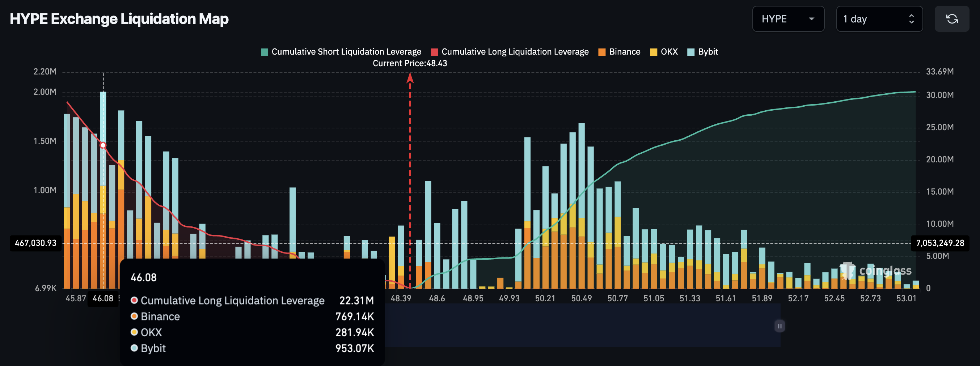Toggle Cumulative Short Liquidation Leverage legend
The height and width of the screenshot is (366, 980).
point(346,52)
